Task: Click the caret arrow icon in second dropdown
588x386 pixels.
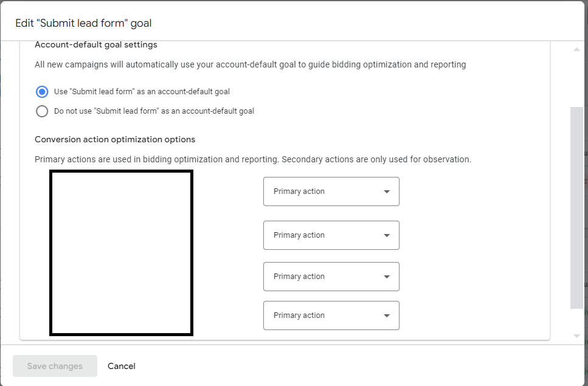Action: 387,235
